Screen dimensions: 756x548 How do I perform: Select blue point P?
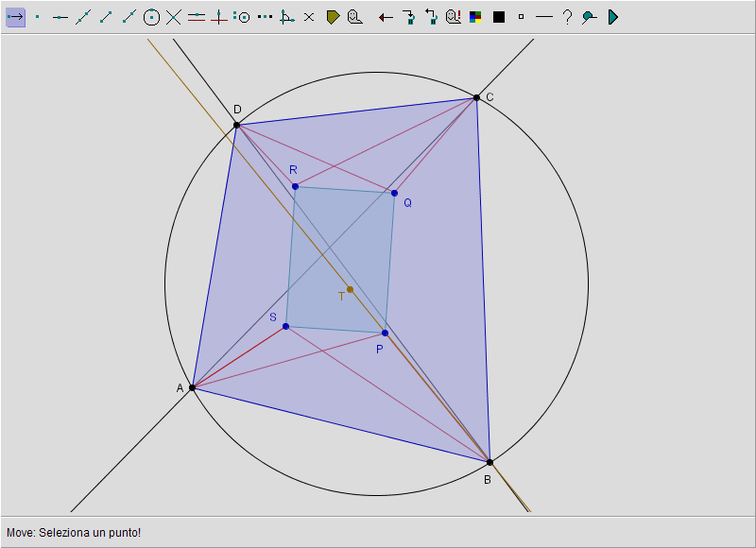coord(385,333)
